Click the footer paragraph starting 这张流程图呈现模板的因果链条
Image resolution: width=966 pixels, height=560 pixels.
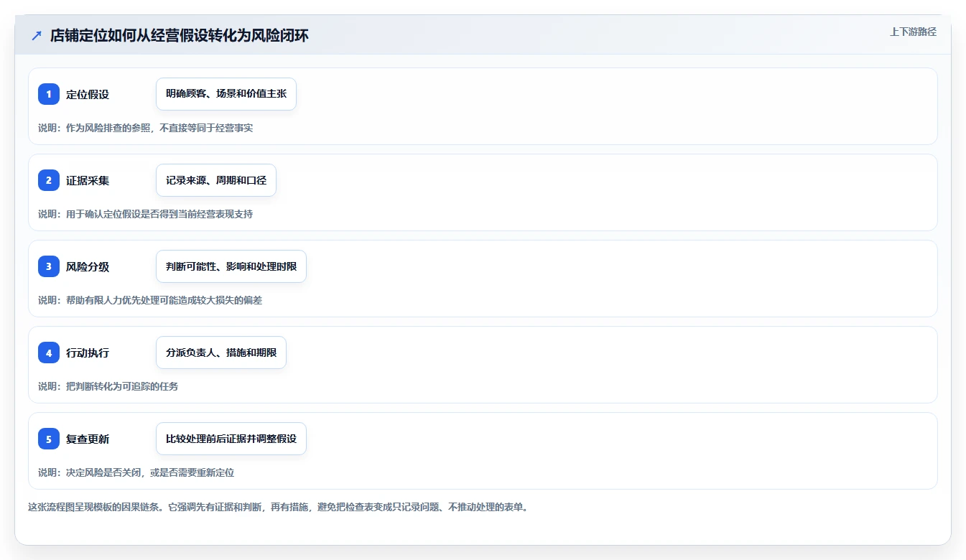(279, 507)
